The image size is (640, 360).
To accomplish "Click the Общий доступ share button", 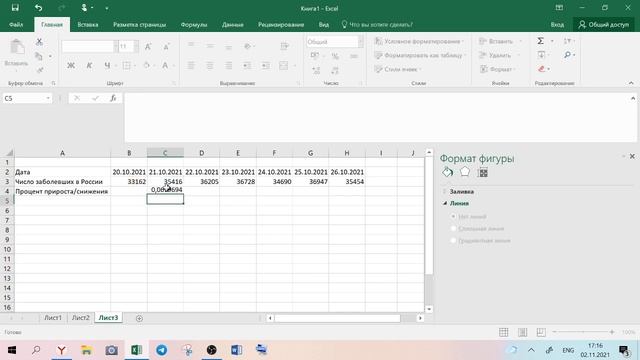I will point(604,24).
